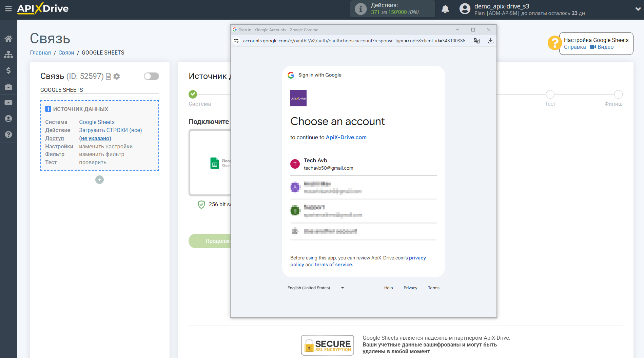Open the billing dollar icon in sidebar

click(8, 70)
